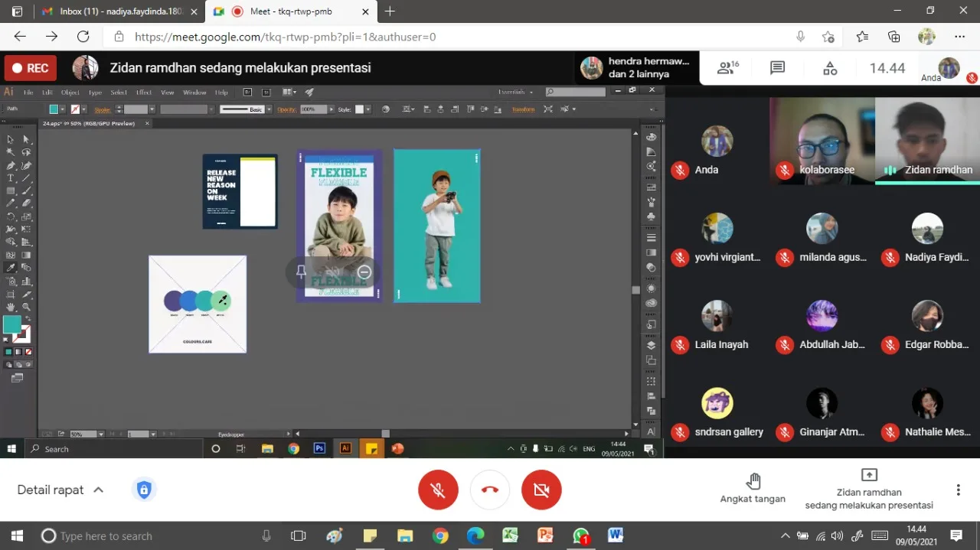Open the stroke weight dropdown
This screenshot has height=550, width=980.
tap(152, 109)
